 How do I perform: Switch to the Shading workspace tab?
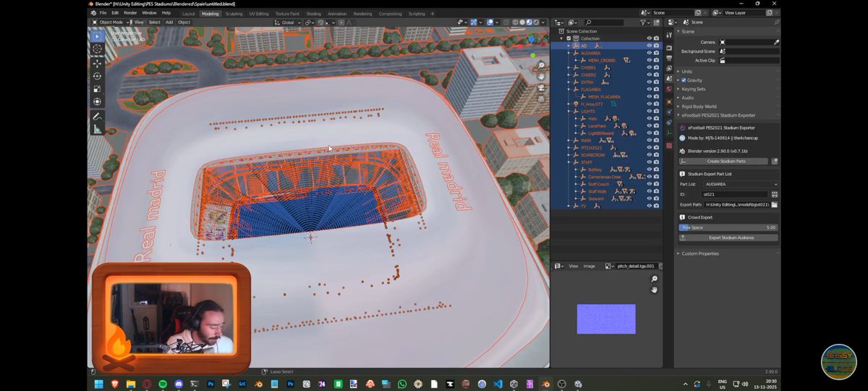(x=313, y=13)
